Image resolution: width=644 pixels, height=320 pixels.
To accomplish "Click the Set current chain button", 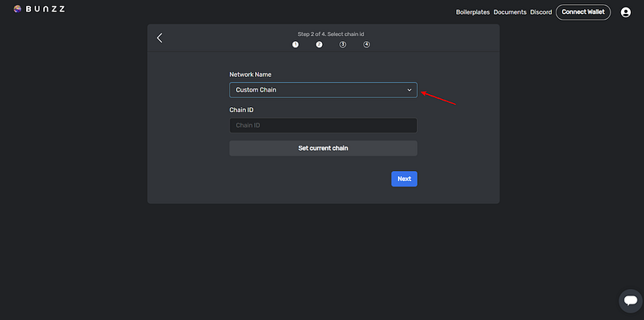I will 324,148.
